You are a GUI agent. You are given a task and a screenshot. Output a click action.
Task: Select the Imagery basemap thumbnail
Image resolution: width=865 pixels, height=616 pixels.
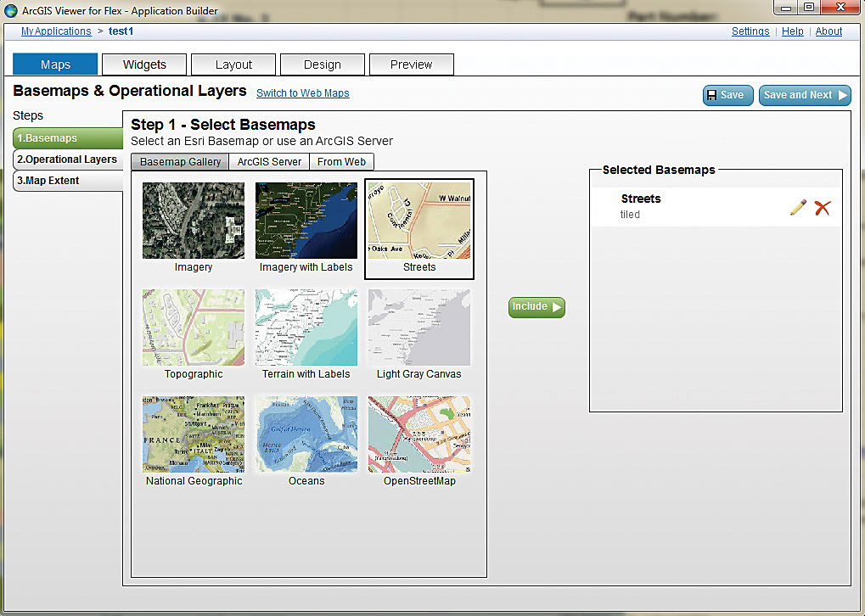coord(194,221)
